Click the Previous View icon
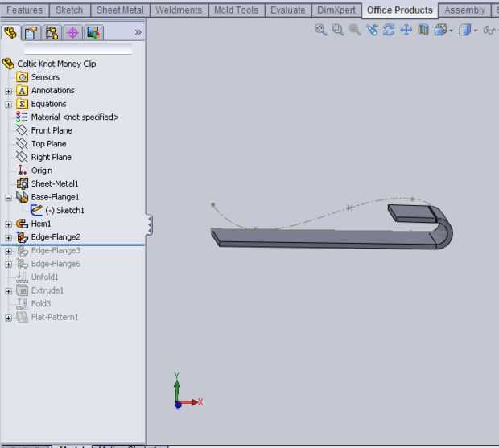Image resolution: width=499 pixels, height=448 pixels. point(372,30)
